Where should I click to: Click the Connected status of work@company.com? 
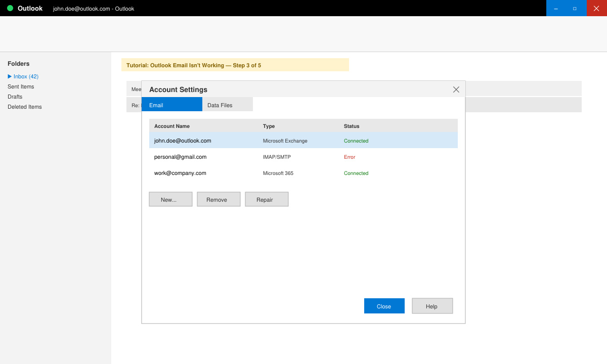356,173
